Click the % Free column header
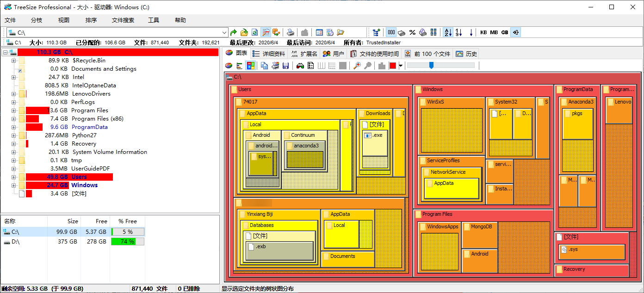Screen dimensions: 644x293 [x=128, y=221]
